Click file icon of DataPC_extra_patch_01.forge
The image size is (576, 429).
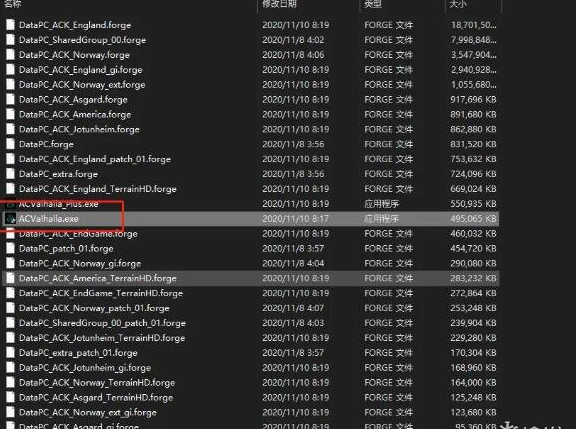click(x=11, y=353)
